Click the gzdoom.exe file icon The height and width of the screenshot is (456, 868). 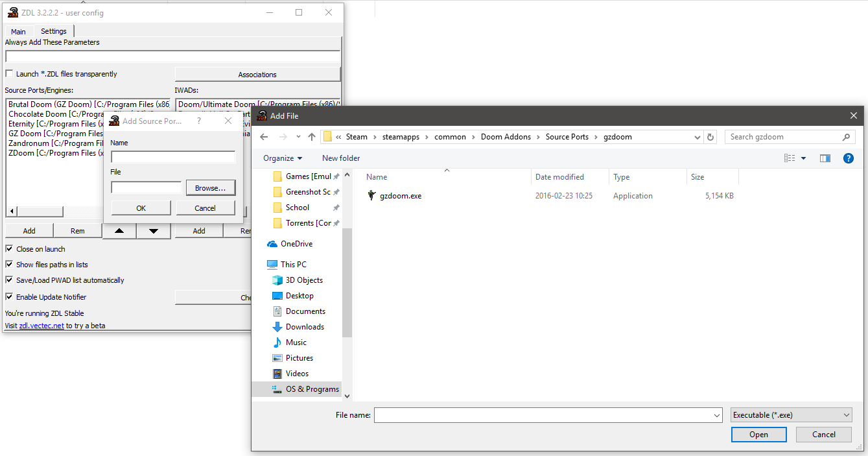pyautogui.click(x=371, y=195)
